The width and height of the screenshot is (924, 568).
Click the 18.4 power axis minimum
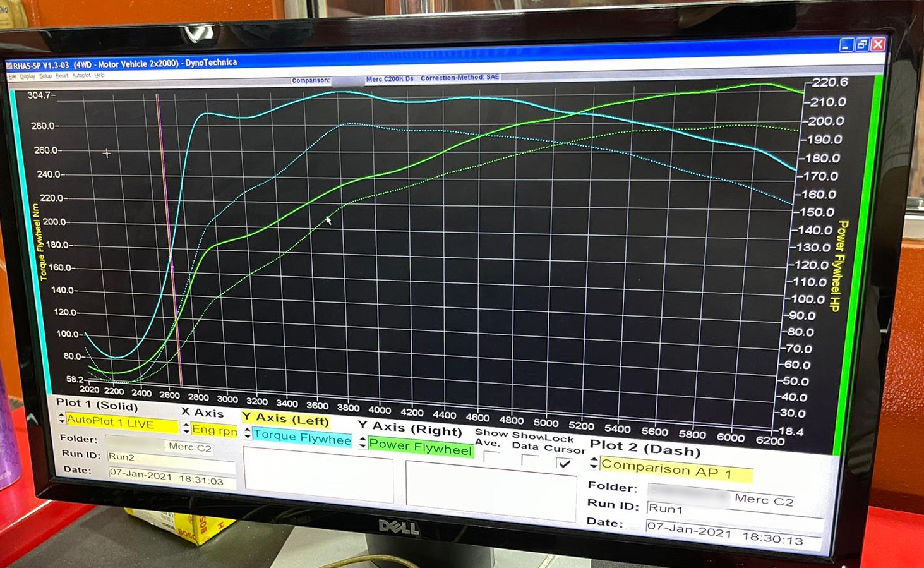791,432
